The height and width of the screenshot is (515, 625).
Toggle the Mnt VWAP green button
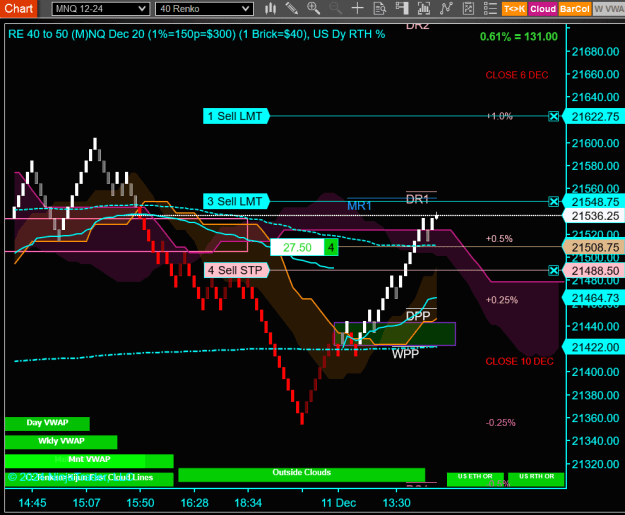tap(89, 460)
